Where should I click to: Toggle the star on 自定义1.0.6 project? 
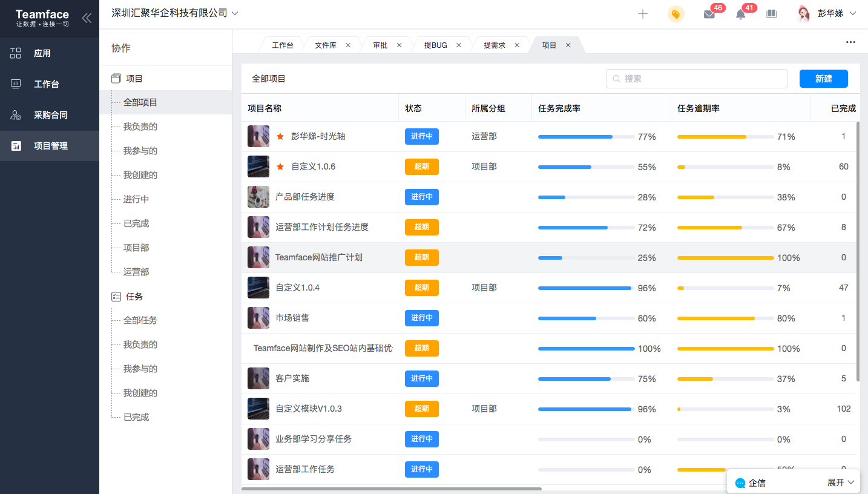(x=280, y=167)
